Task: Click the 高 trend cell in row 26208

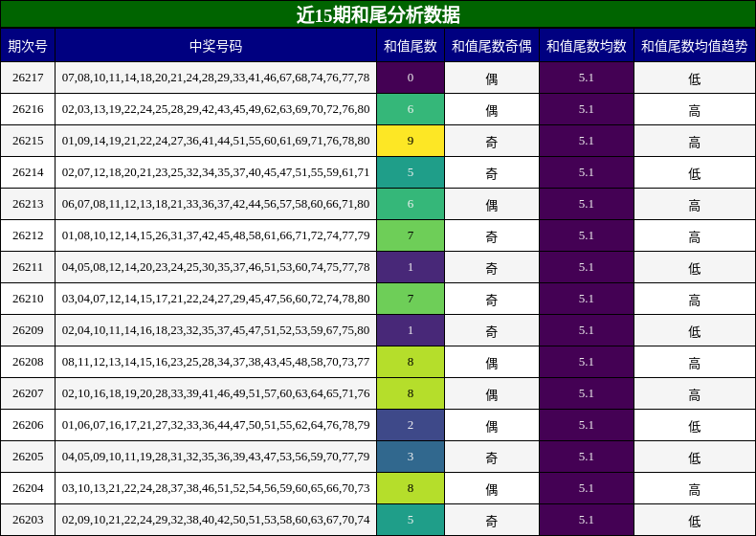Action: 695,362
